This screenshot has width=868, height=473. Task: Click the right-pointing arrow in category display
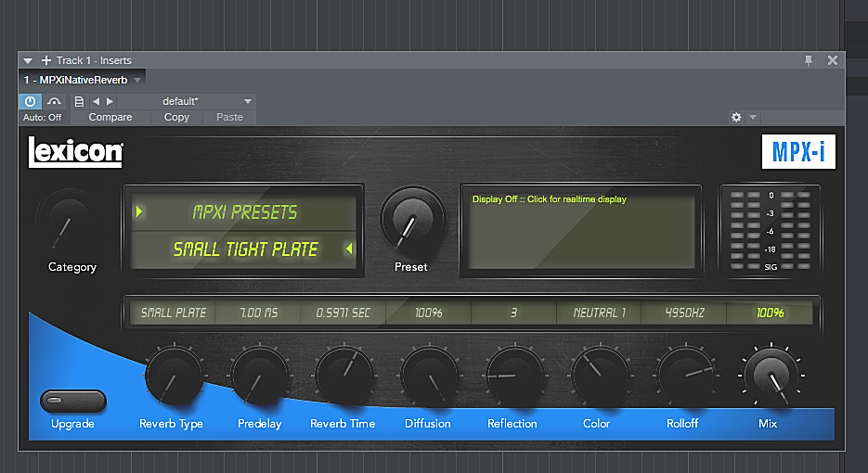coord(139,211)
